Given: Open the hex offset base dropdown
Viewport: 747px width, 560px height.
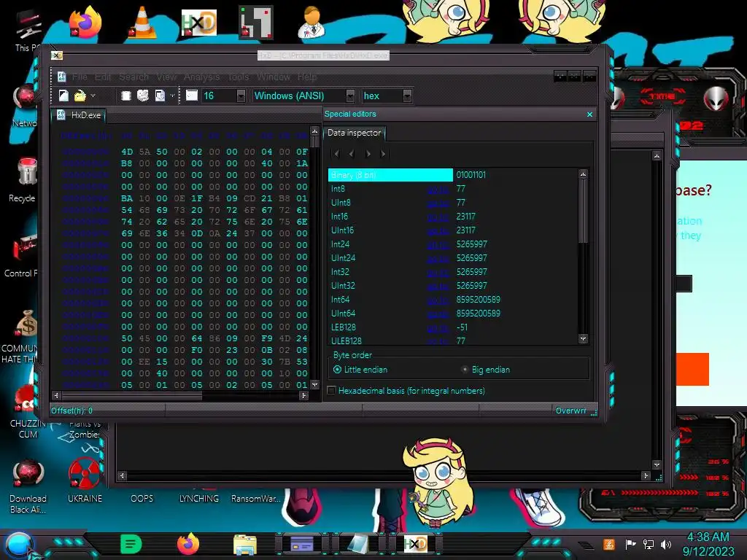Looking at the screenshot, I should (x=407, y=96).
